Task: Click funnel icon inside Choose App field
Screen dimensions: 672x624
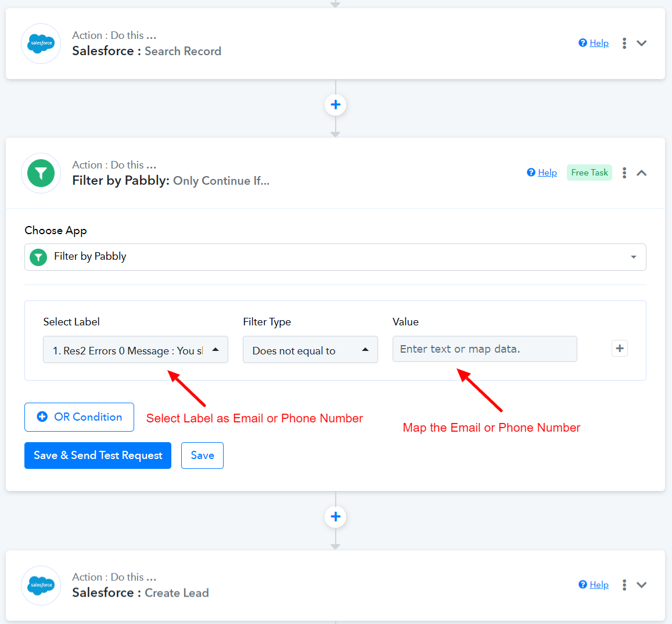Action: coord(38,257)
